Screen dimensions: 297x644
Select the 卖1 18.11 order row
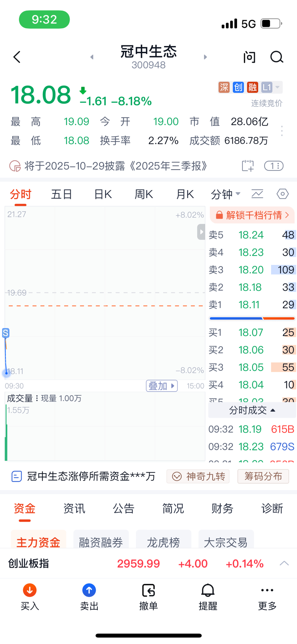pyautogui.click(x=252, y=305)
